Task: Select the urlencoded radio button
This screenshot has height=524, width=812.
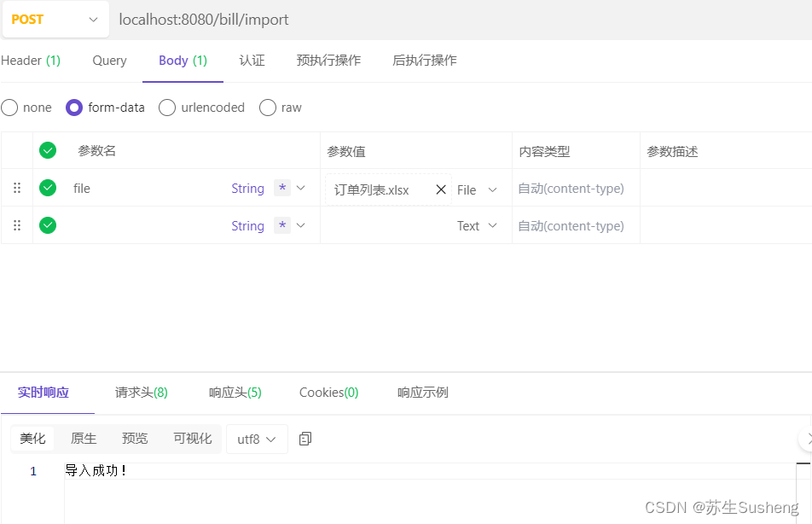Action: point(167,108)
